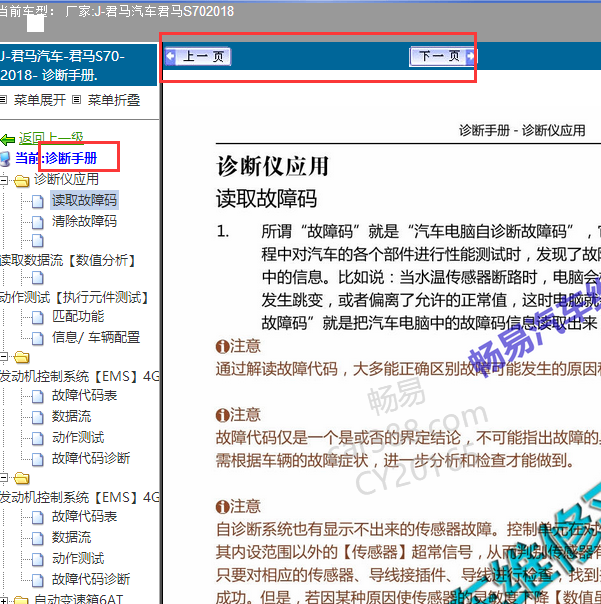Click the 诊断仪应用 heading in page

(272, 167)
